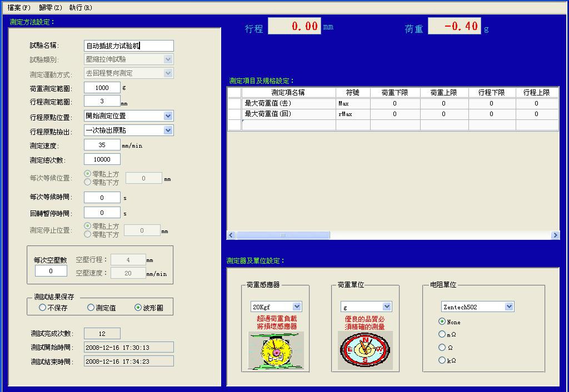Choose the kΩ resistance unit
This screenshot has width=569, height=392.
point(442,360)
